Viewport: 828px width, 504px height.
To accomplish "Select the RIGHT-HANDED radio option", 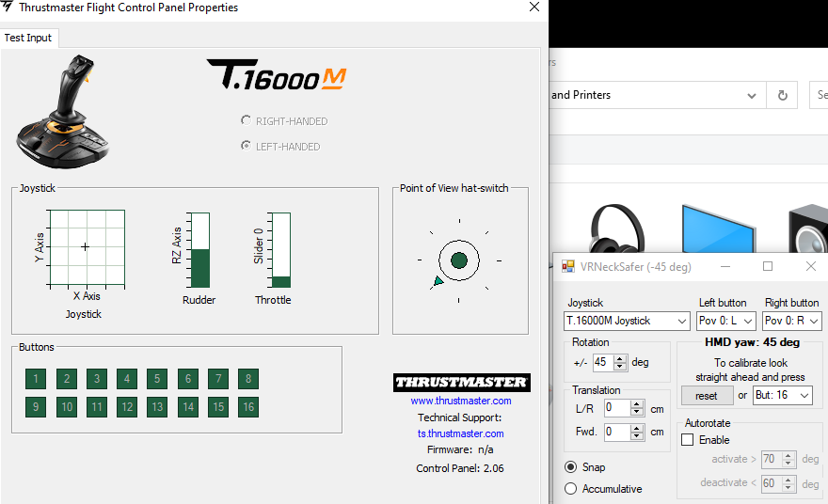I will click(246, 120).
